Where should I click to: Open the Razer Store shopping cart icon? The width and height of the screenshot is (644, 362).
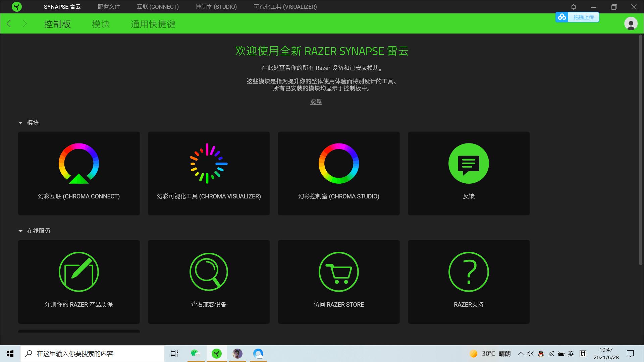pyautogui.click(x=338, y=272)
